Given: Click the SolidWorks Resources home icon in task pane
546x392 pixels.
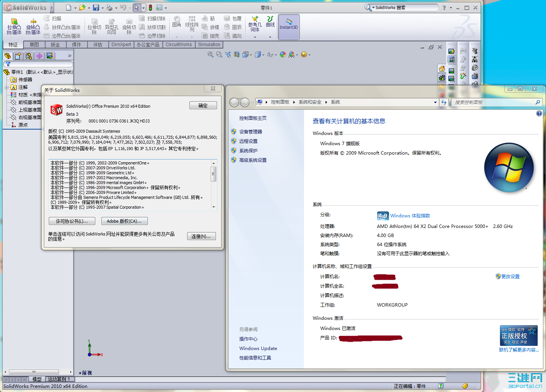Looking at the screenshot, I should coord(442,69).
